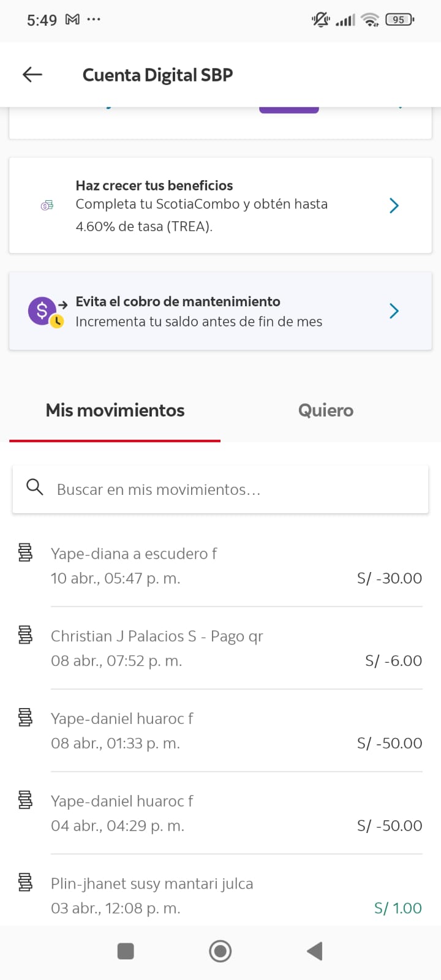This screenshot has height=980, width=441.
Task: Open the 08 abr. 01:33 Yape-daniel huaroc transaction
Action: (236, 731)
